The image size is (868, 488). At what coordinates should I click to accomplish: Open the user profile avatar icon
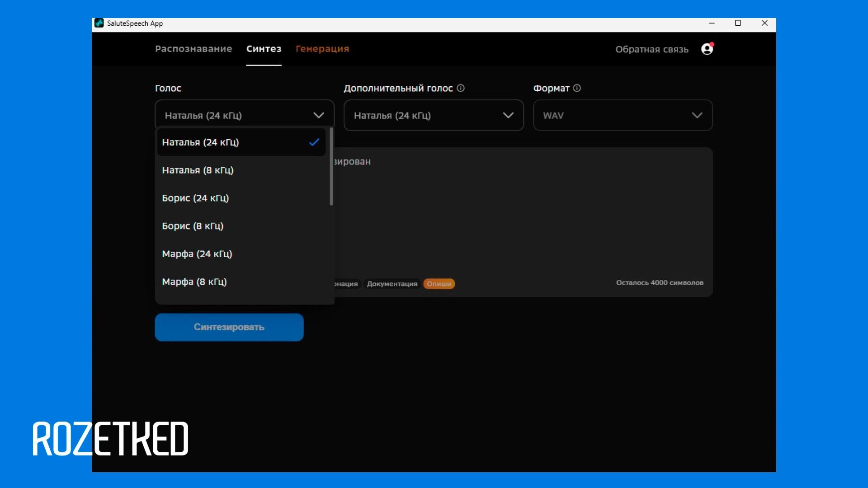pyautogui.click(x=707, y=49)
